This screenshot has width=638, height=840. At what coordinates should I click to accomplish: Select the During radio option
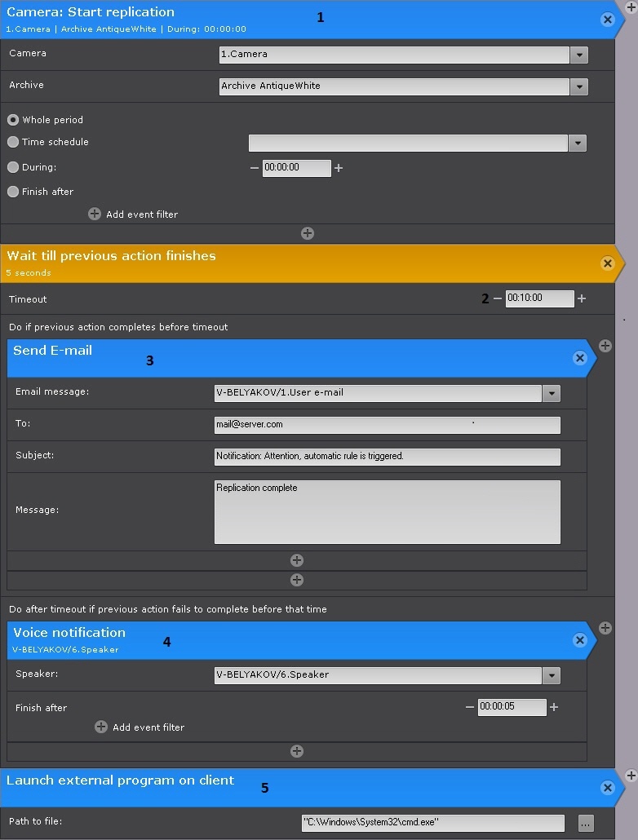13,167
